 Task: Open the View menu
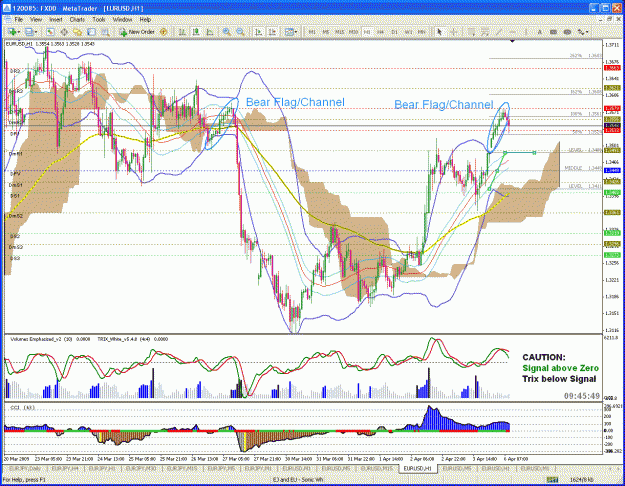click(36, 20)
